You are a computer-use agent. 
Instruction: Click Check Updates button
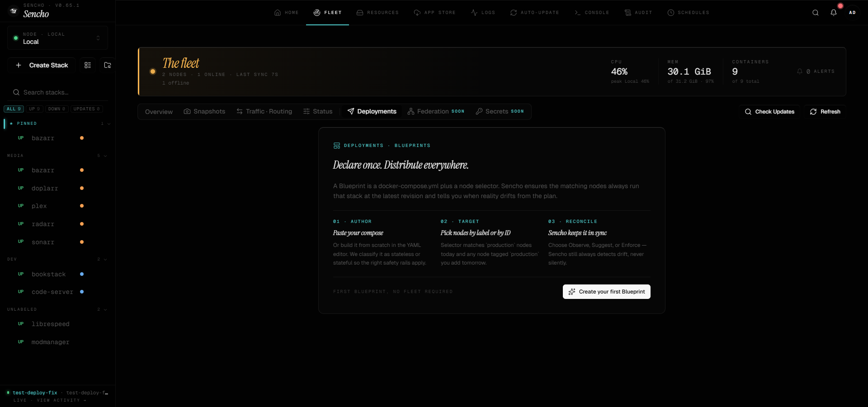click(769, 112)
